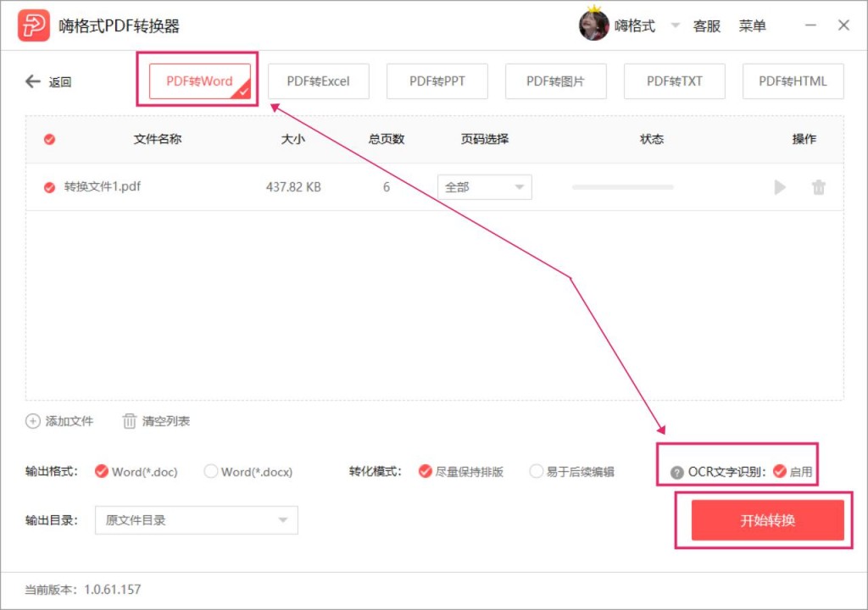Screen dimensions: 868x610
Task: Click the user avatar picture
Action: [x=593, y=25]
